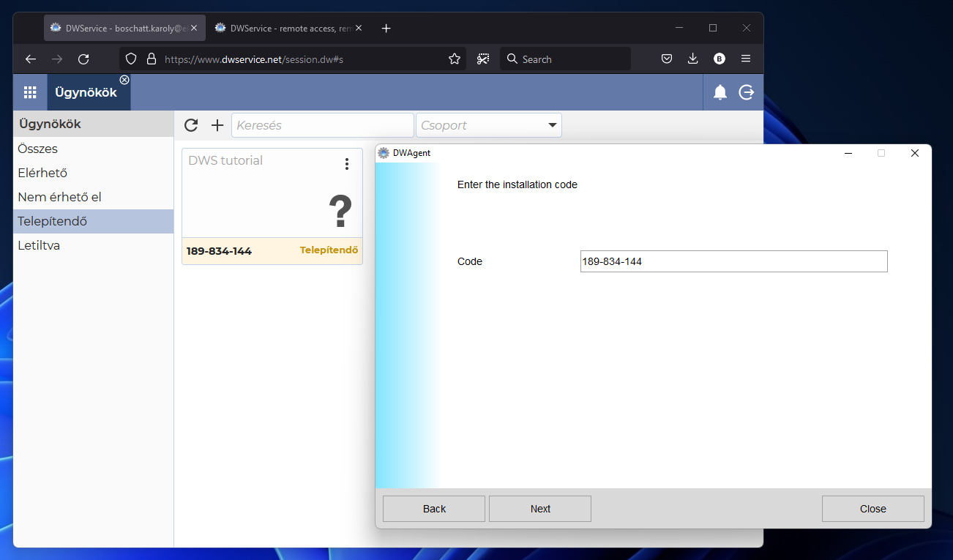Click the logout icon in DWService header
The image size is (953, 560).
747,92
